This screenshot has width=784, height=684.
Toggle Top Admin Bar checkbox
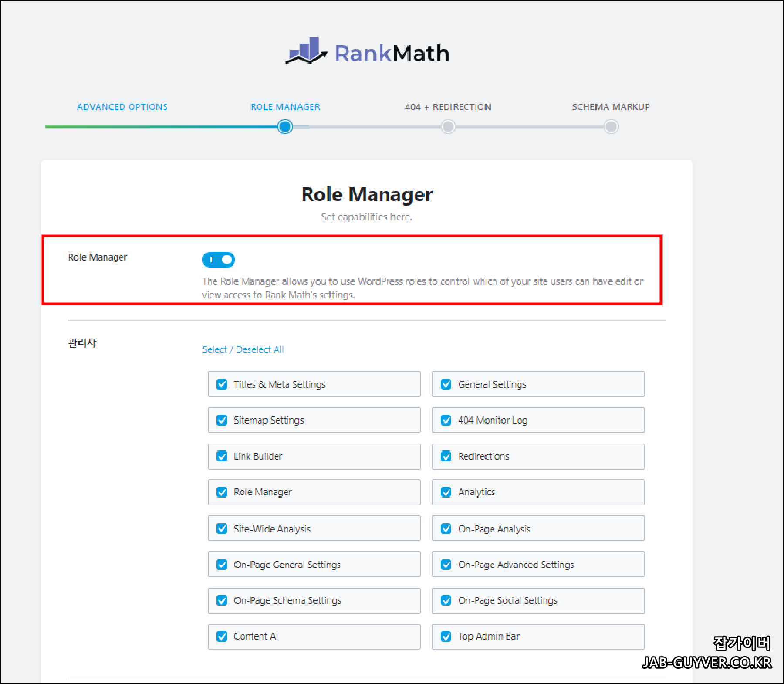click(x=446, y=637)
